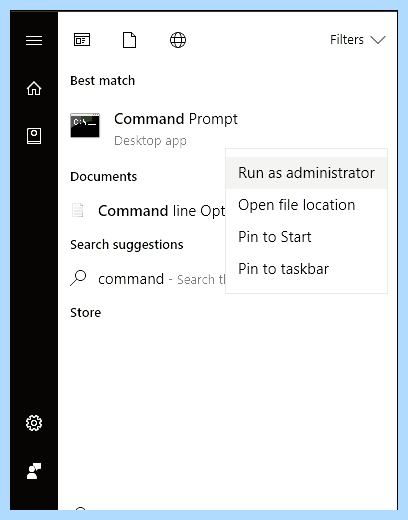Select Run as administrator
This screenshot has width=408, height=520.
click(x=306, y=173)
